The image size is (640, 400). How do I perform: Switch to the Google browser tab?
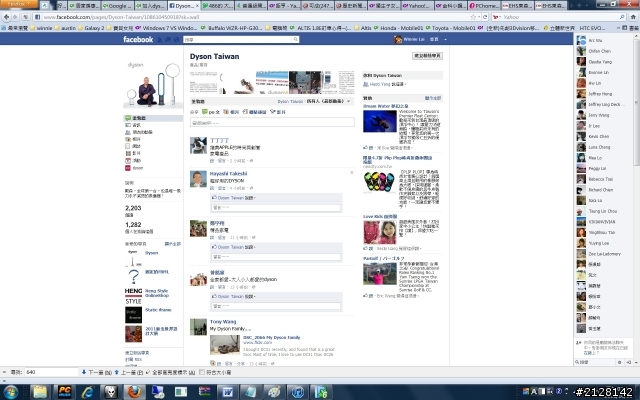(x=117, y=6)
